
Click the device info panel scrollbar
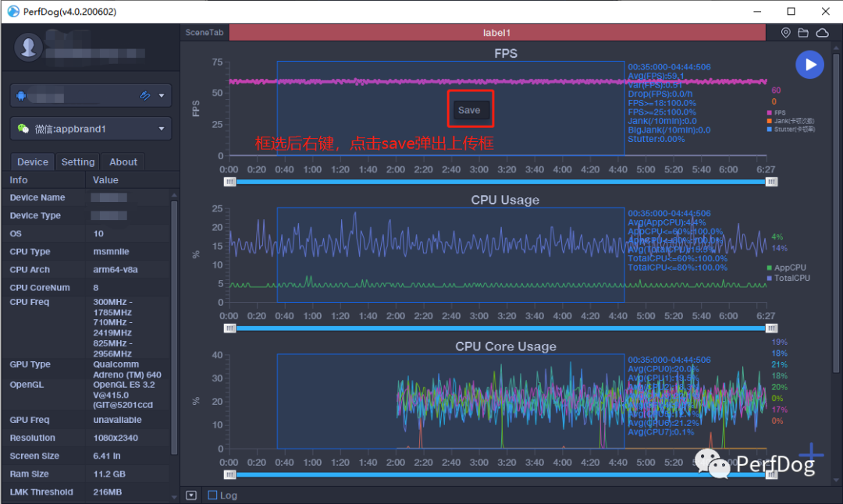(173, 327)
